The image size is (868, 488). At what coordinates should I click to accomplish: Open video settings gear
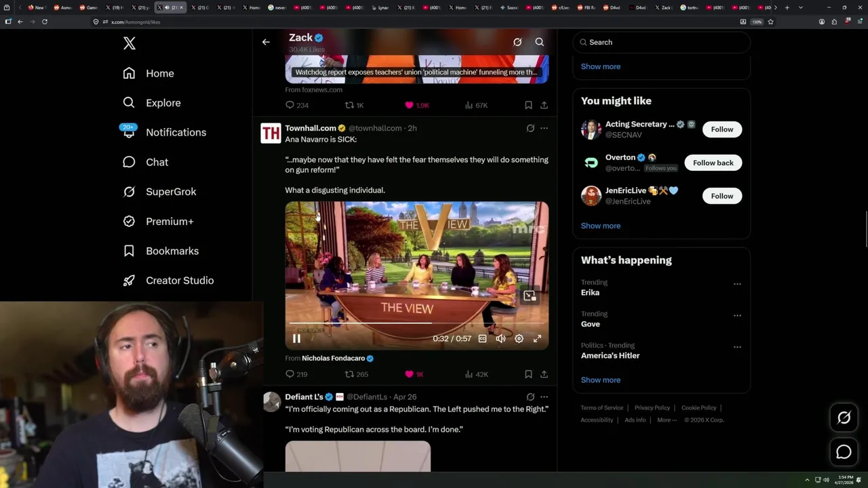tap(519, 338)
